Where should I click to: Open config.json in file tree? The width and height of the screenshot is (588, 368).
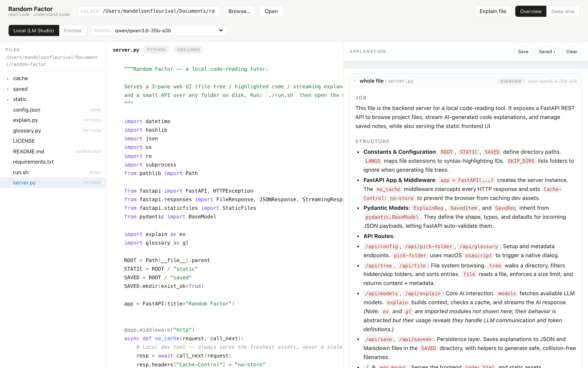pyautogui.click(x=53, y=110)
